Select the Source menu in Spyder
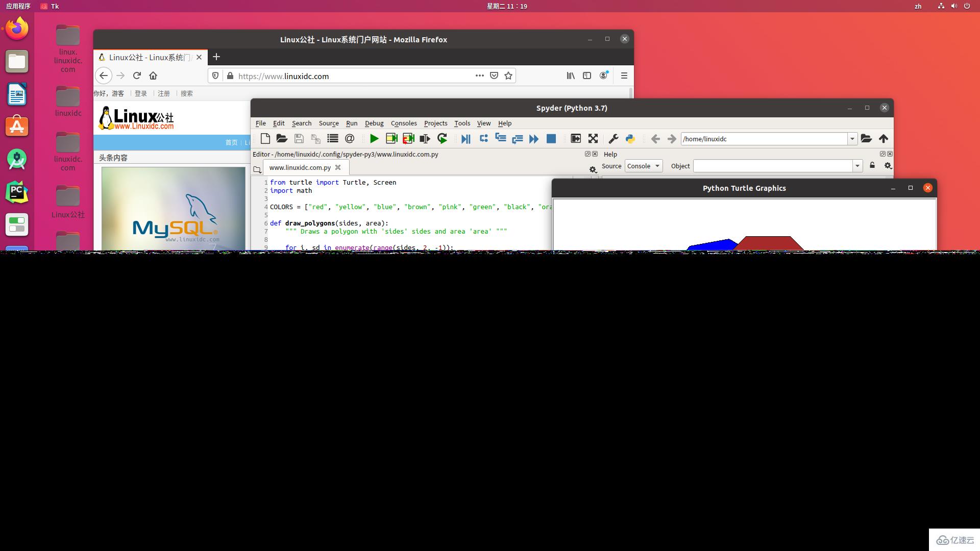 328,123
